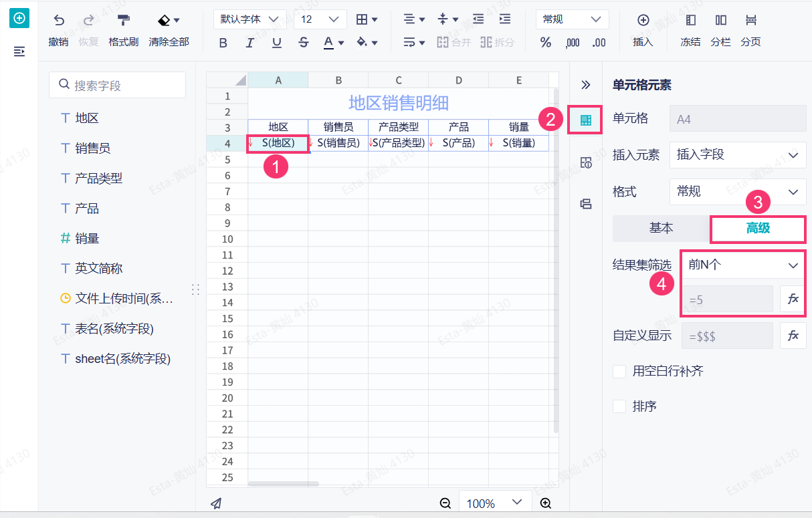Click the green add button at top-left
This screenshot has height=518, width=812.
pos(19,19)
